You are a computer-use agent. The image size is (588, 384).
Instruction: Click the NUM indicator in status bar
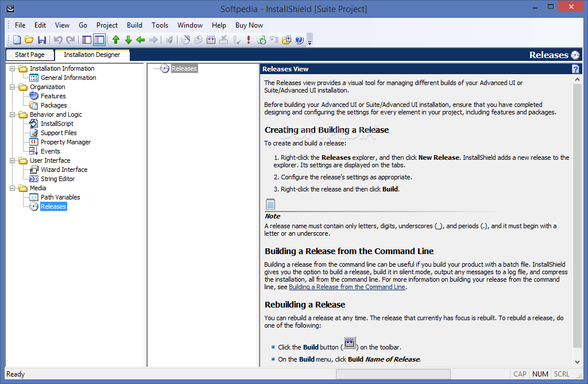pyautogui.click(x=540, y=374)
